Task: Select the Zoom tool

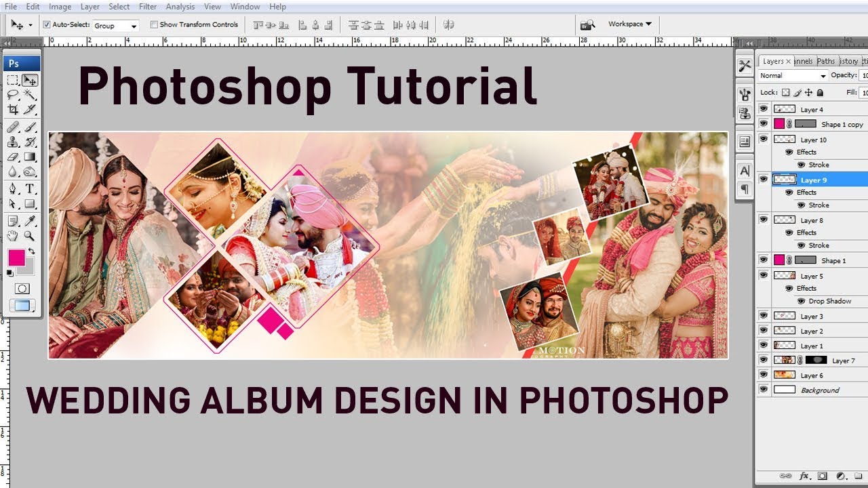Action: point(30,236)
